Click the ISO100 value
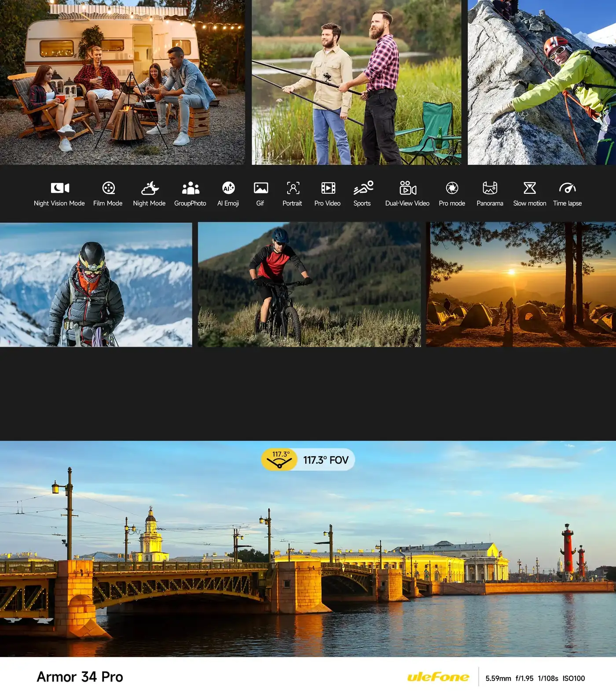The height and width of the screenshot is (694, 616). (574, 678)
